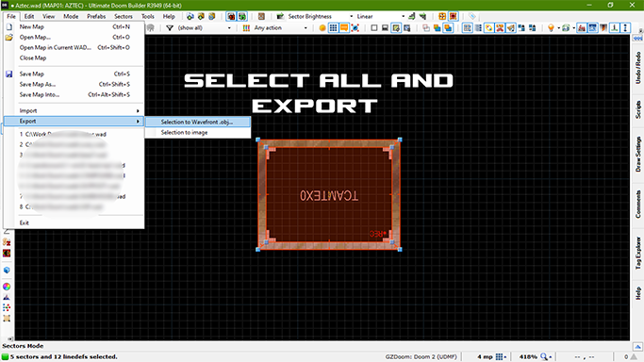Open the Scripts side panel
This screenshot has width=644, height=362.
pos(637,109)
